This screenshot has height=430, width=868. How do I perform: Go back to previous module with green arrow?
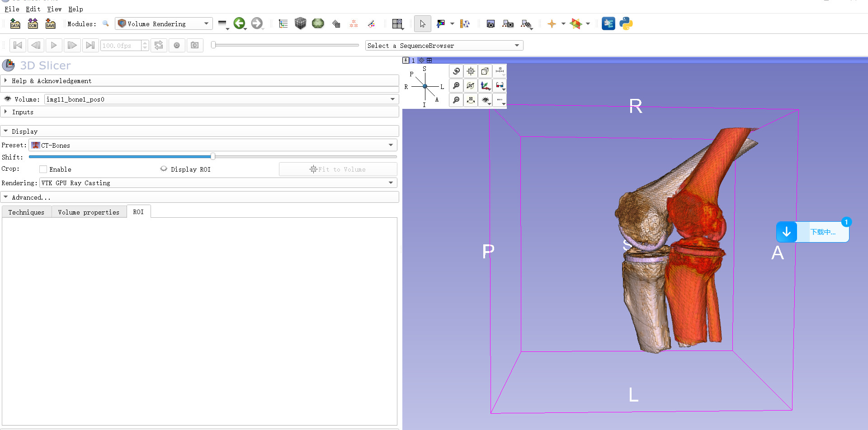pos(239,23)
